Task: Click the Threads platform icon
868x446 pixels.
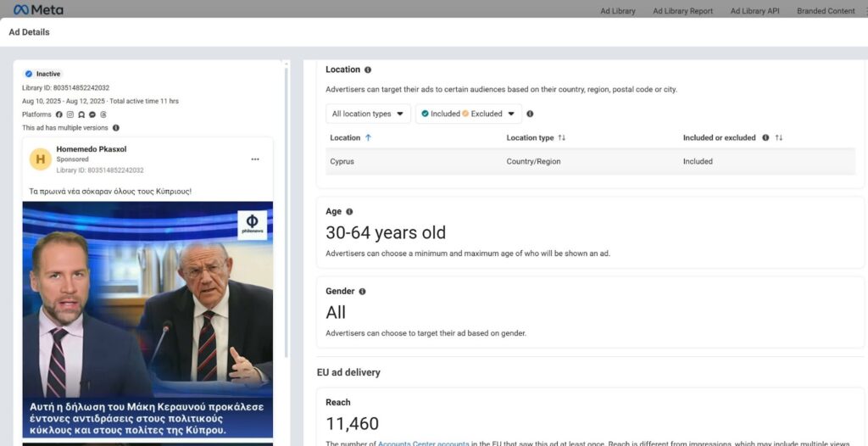Action: [x=103, y=114]
